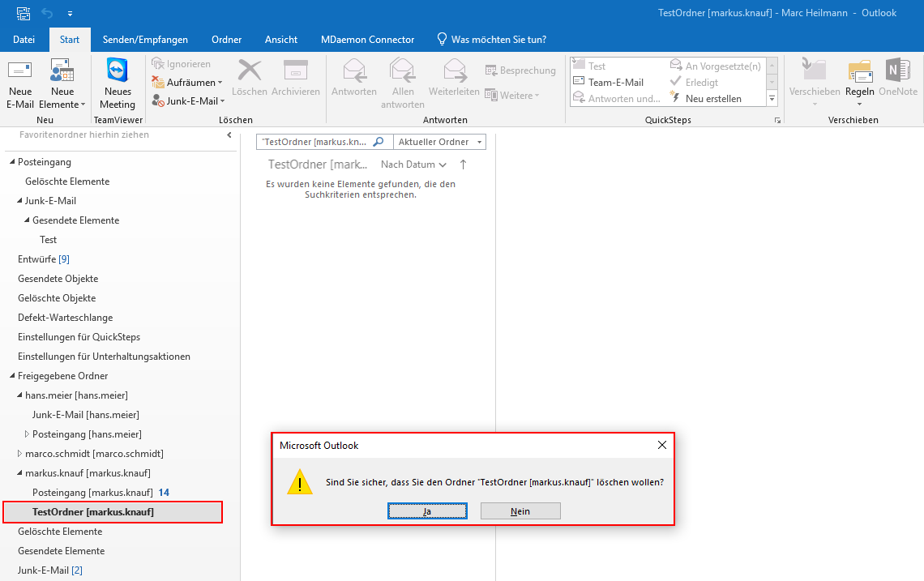Toggle sort order arrow next to Nach Datum

tap(463, 164)
